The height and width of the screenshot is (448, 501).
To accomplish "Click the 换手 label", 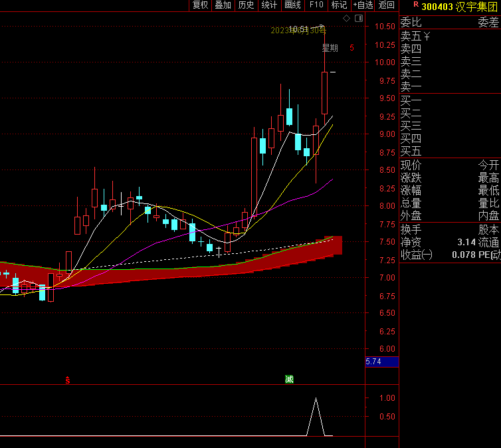I will click(411, 229).
